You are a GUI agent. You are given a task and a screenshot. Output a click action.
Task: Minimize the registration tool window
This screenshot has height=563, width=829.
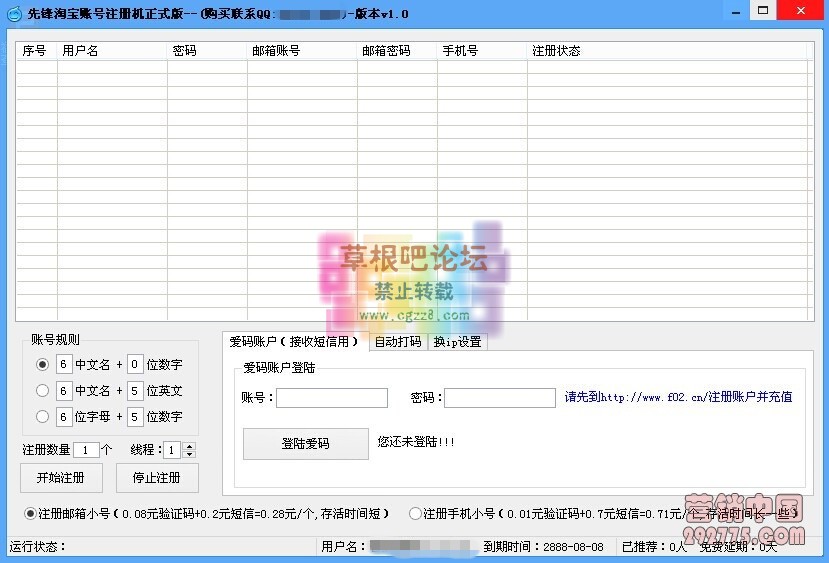point(736,11)
